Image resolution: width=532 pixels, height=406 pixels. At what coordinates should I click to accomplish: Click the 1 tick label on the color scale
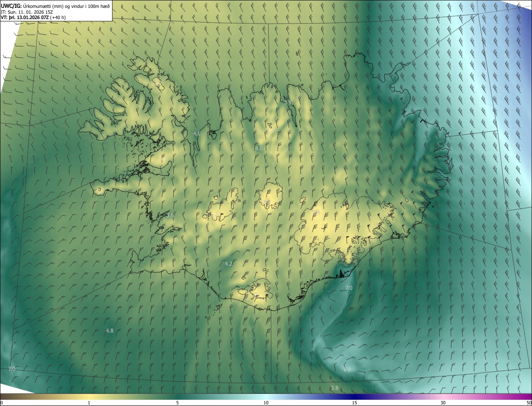[89, 403]
